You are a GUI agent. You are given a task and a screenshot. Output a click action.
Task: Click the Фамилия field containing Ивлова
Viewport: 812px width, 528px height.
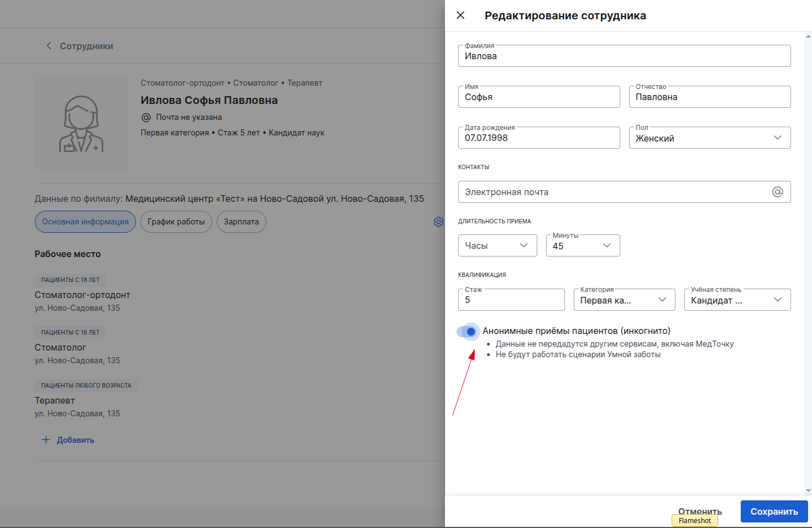tap(624, 56)
